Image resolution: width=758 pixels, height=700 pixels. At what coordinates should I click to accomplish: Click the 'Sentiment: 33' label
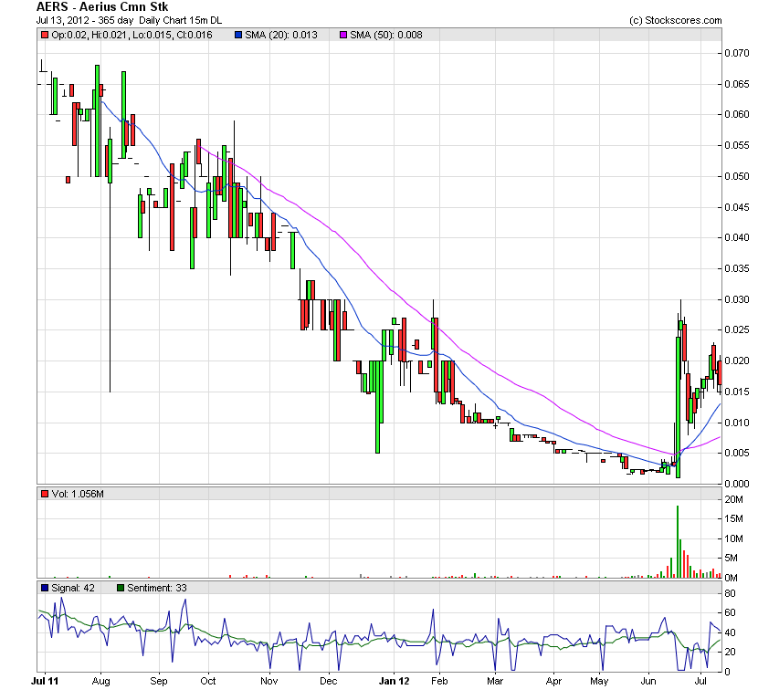157,588
